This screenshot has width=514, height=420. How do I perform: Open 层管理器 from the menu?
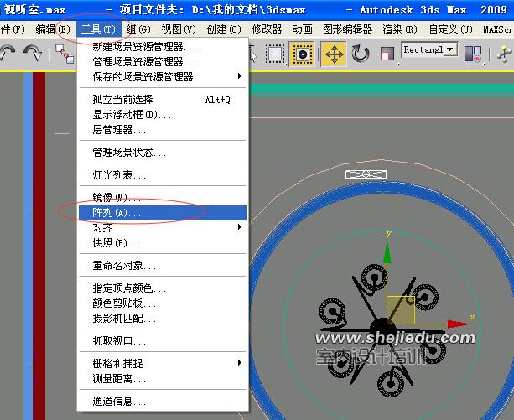tap(163, 130)
